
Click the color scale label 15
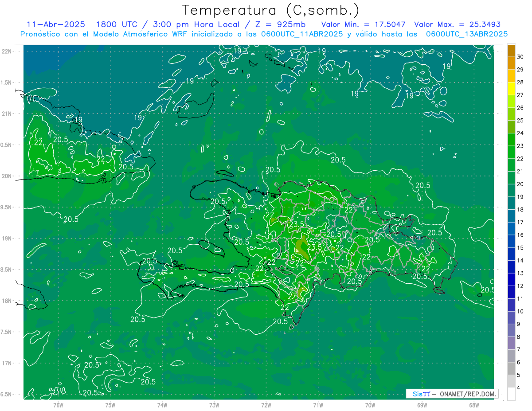point(520,247)
